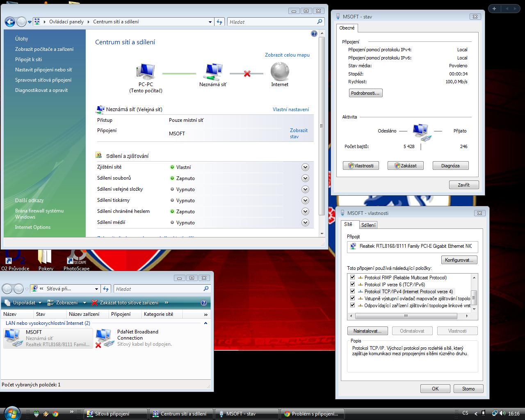Open the Uspořádat dropdown menu
The image size is (525, 420).
click(x=24, y=303)
